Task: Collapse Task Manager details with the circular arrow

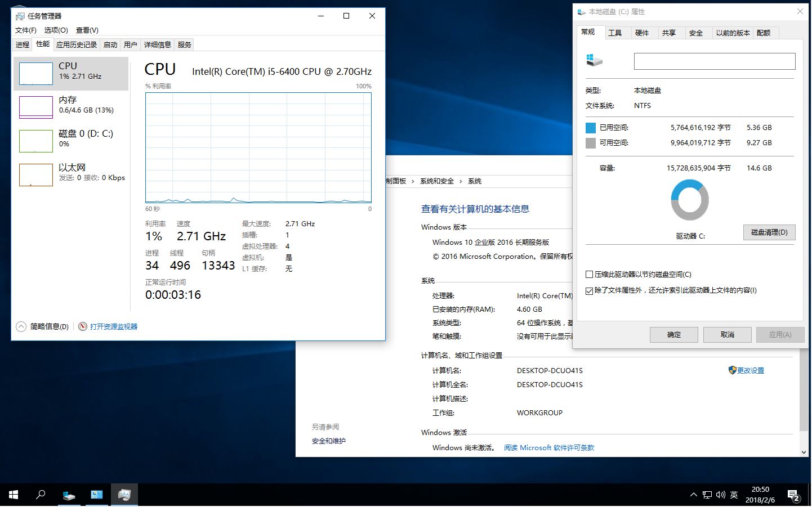Action: coord(21,326)
